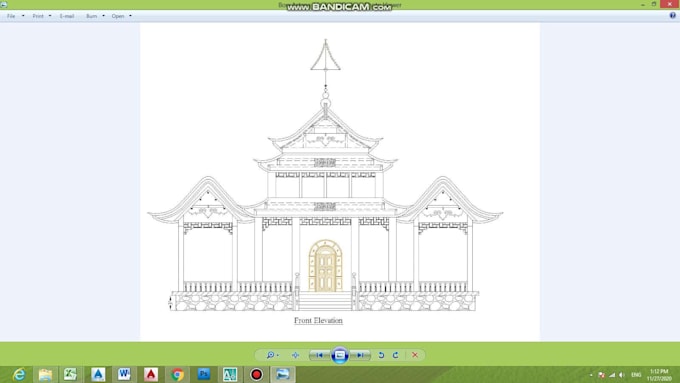Click the volume speaker tray icon
680x383 pixels.
pyautogui.click(x=622, y=375)
